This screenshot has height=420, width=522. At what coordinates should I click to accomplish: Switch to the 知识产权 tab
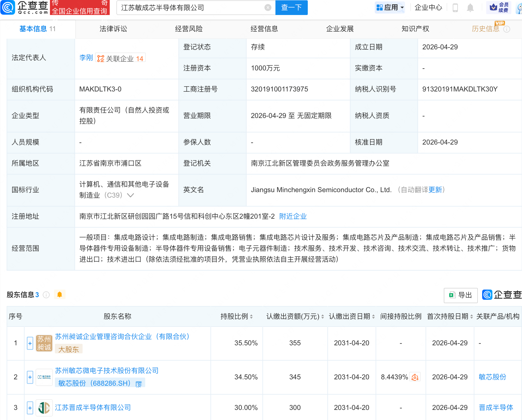pos(415,29)
